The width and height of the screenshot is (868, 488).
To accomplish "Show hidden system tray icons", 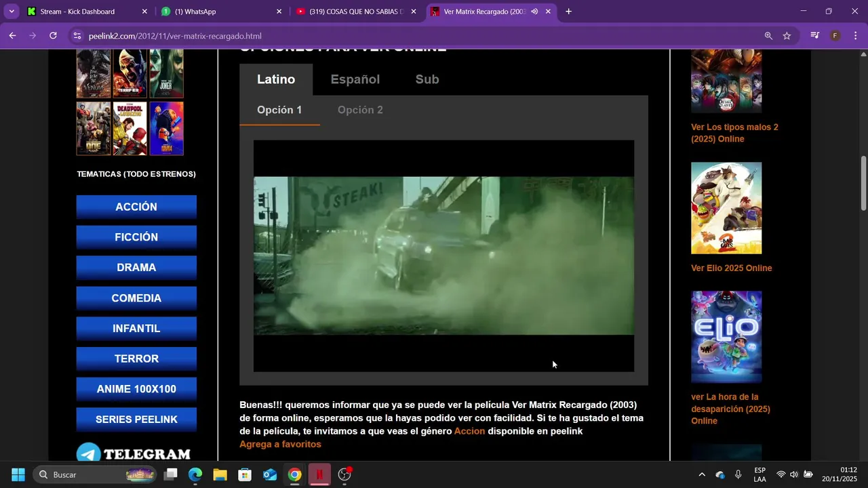I will pyautogui.click(x=702, y=474).
